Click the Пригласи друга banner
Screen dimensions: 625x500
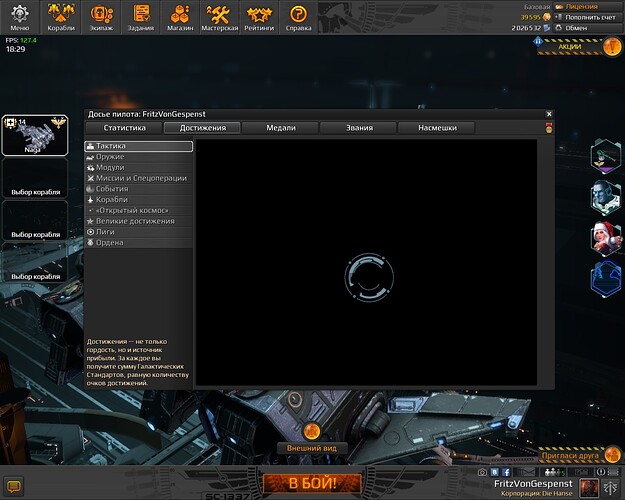tap(570, 455)
